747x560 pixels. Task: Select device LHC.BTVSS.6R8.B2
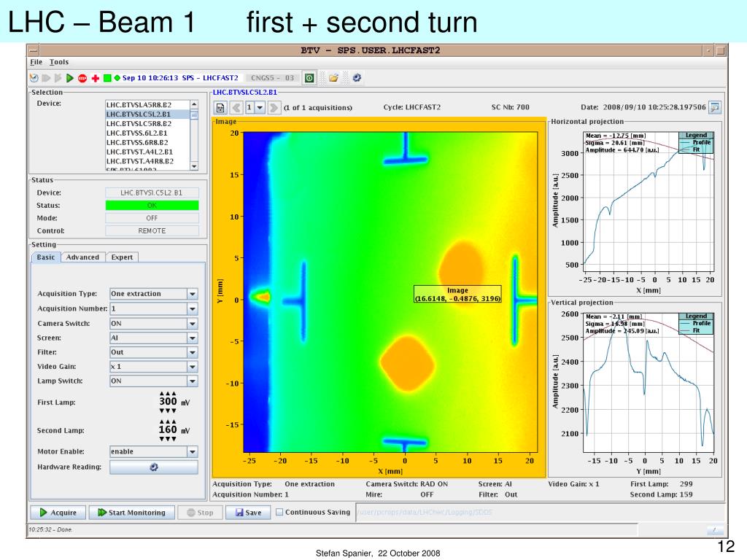[x=147, y=142]
